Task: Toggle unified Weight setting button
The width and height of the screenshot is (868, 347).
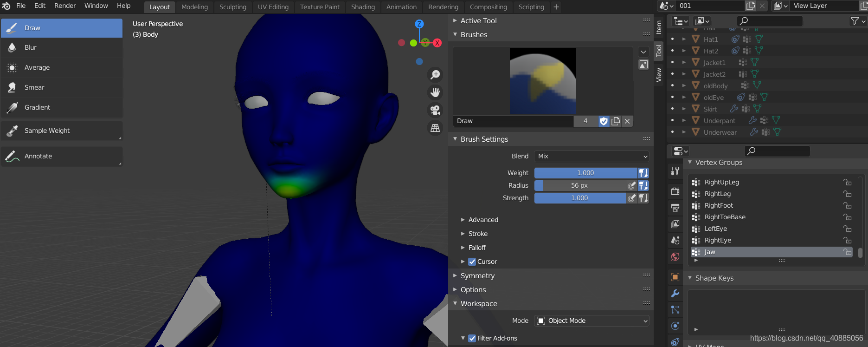Action: pos(643,173)
